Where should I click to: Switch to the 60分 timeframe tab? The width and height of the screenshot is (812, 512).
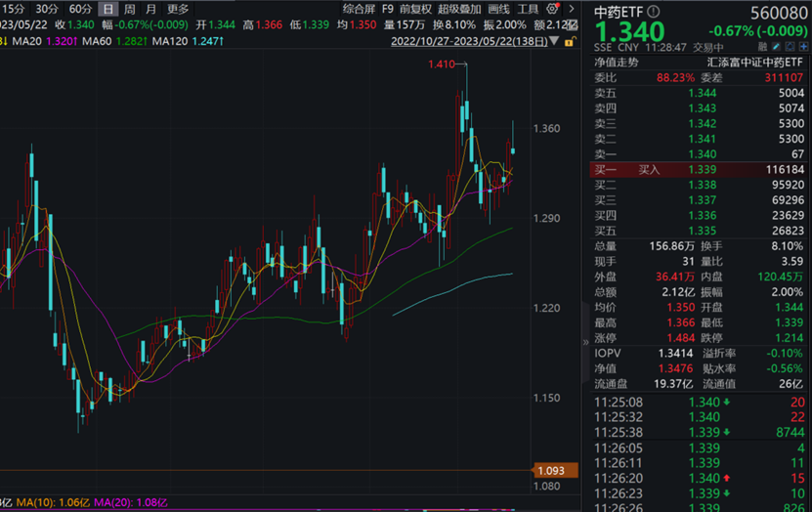(x=80, y=9)
